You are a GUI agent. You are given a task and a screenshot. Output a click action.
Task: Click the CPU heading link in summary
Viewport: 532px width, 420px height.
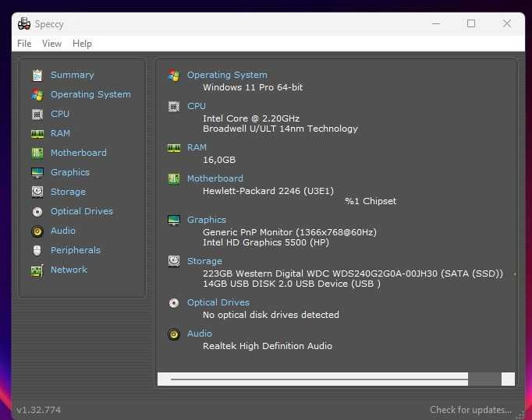point(197,106)
